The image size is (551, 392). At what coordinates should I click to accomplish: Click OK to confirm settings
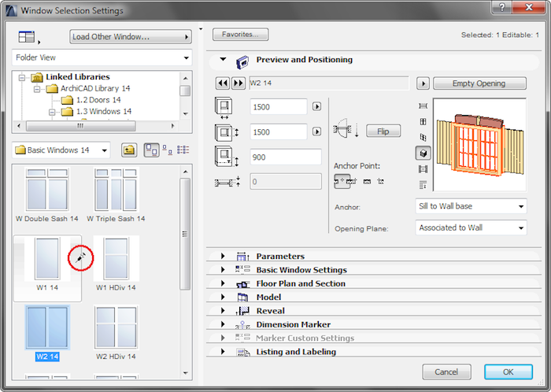(x=508, y=372)
